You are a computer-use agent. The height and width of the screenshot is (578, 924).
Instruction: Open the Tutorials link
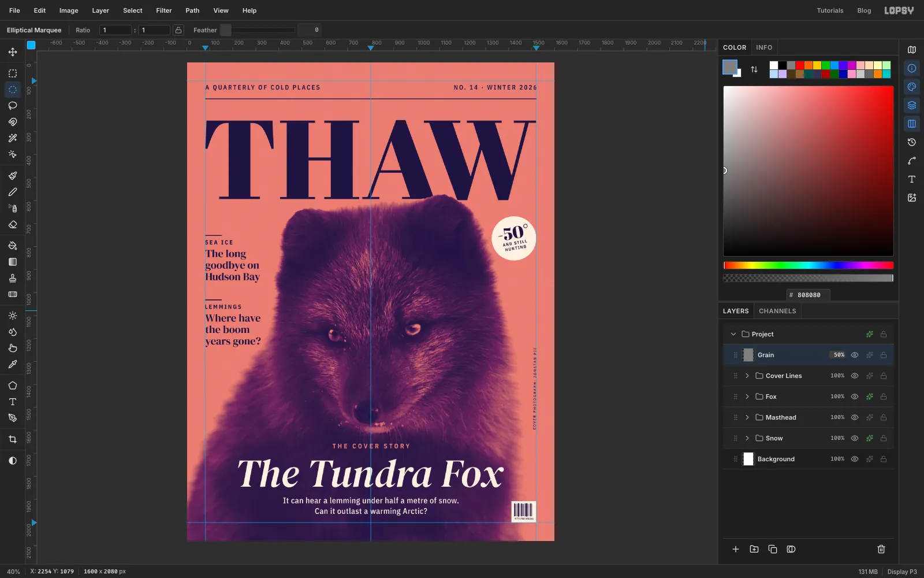(830, 10)
